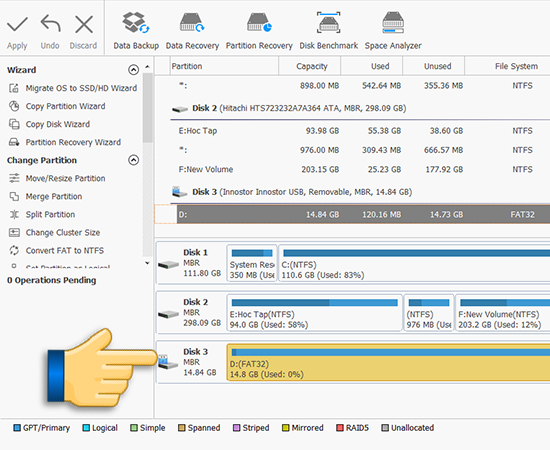Click Migrate OS to SSD/HD Wizard icon
The height and width of the screenshot is (450, 550).
[14, 88]
